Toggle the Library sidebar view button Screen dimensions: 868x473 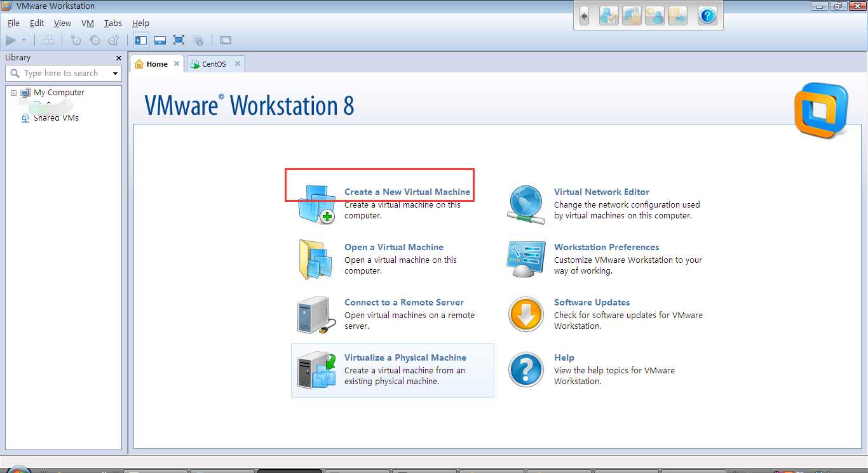pyautogui.click(x=141, y=40)
